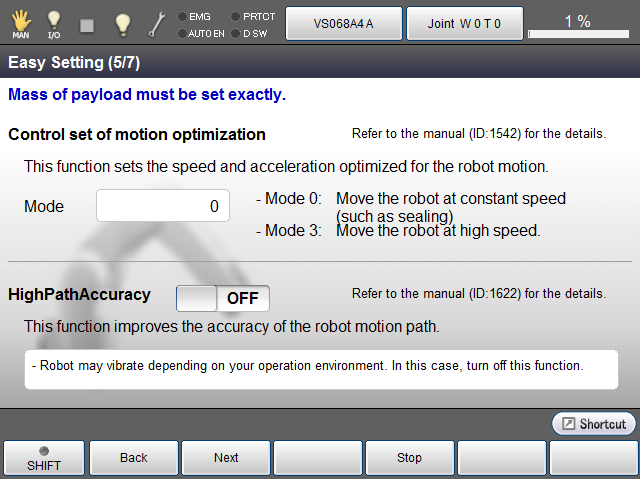Click the yellow light bulb status icon

122,23
